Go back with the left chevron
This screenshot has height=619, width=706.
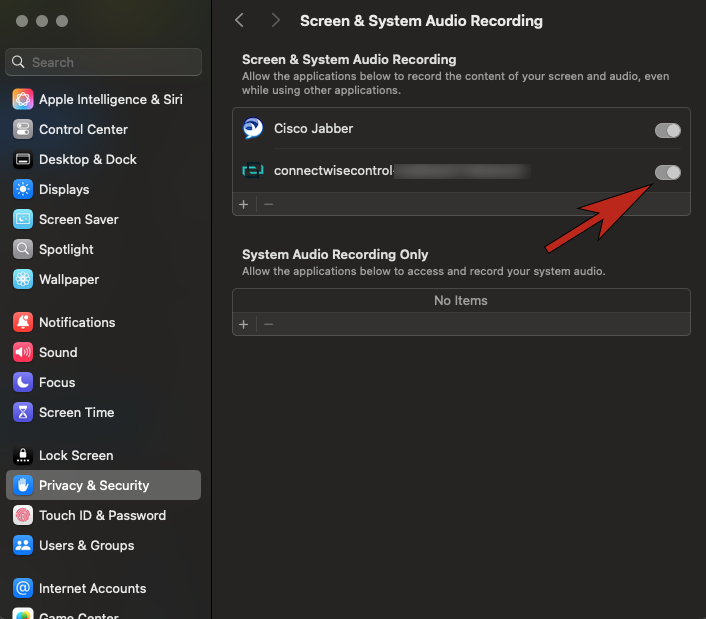tap(239, 20)
